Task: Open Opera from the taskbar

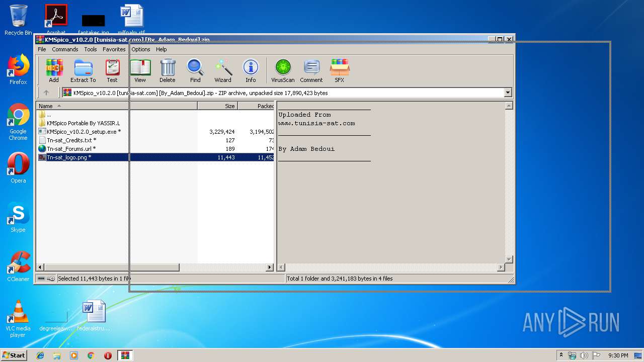Action: tap(108, 355)
